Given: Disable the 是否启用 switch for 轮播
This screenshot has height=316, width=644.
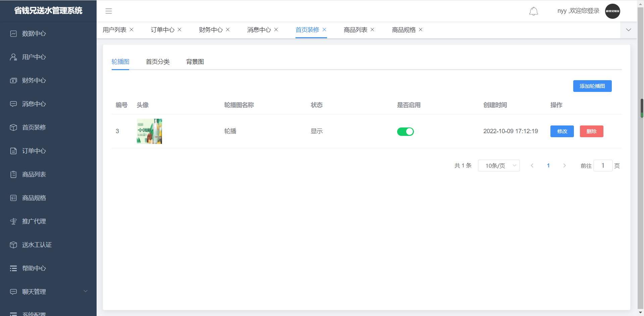Looking at the screenshot, I should point(405,131).
